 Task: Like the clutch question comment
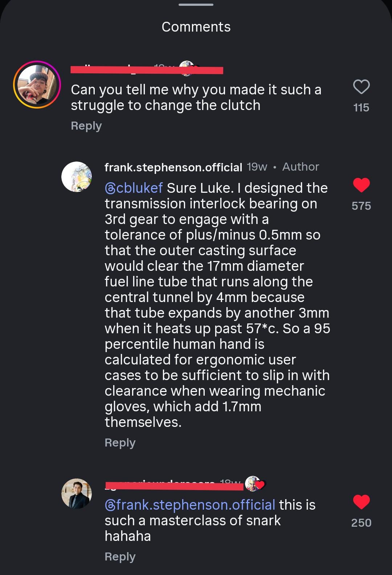click(x=361, y=87)
